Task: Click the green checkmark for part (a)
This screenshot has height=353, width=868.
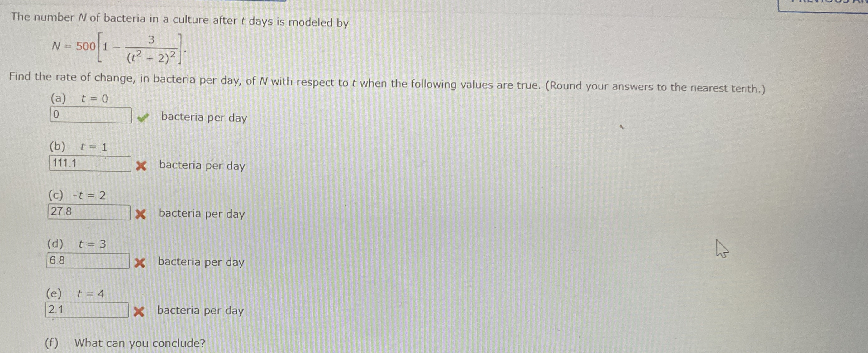Action: click(142, 118)
